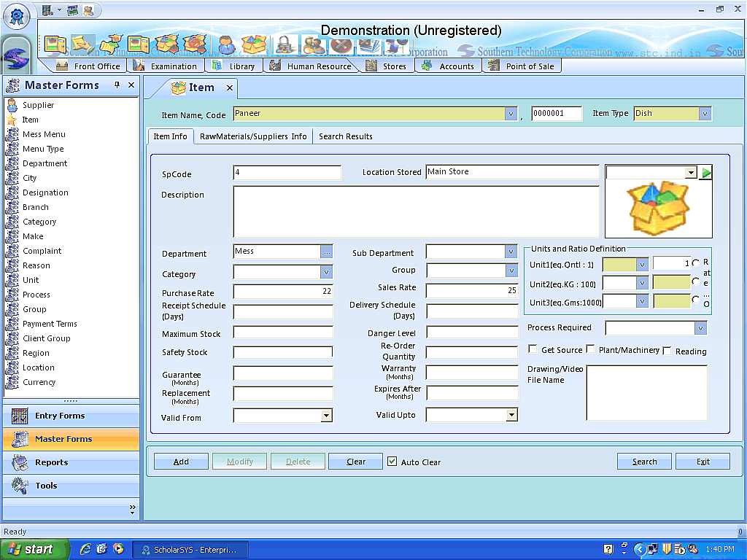
Task: Open the Human Resource ribbon tab
Action: point(318,66)
